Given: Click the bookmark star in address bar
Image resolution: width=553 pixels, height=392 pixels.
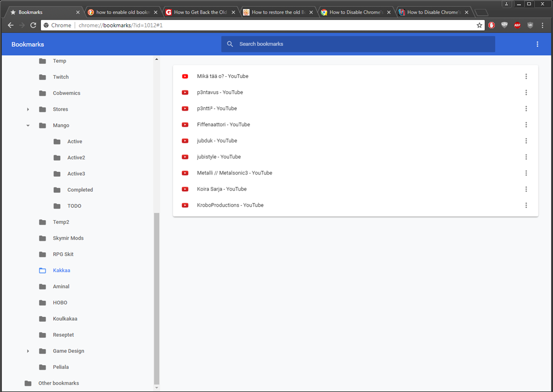Looking at the screenshot, I should [x=479, y=25].
